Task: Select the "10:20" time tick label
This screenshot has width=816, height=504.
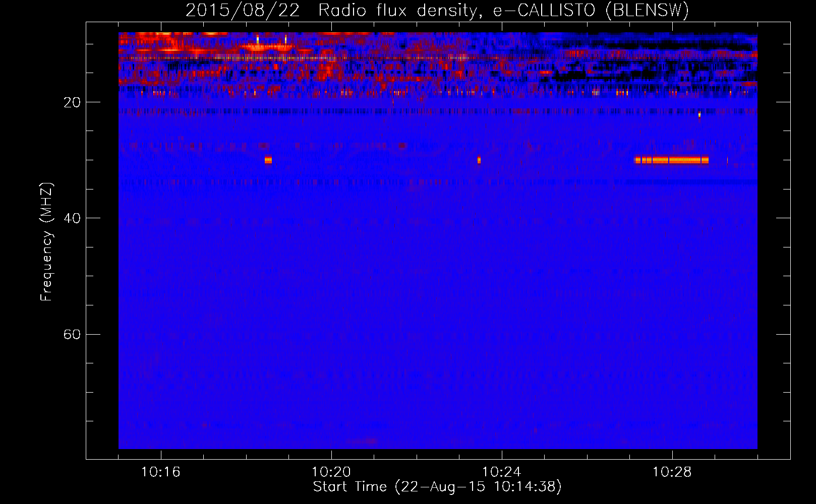Action: [331, 472]
